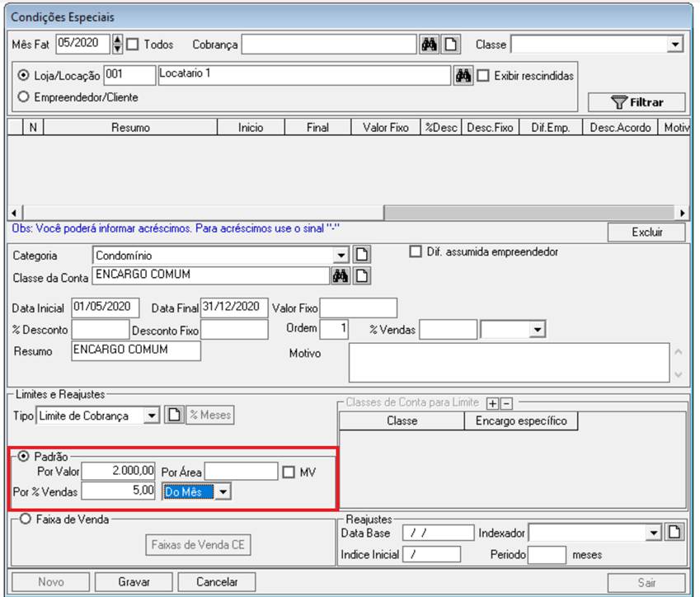Click the Por % Vendas field 5,00
Viewport: 700px width, 597px height.
click(118, 491)
